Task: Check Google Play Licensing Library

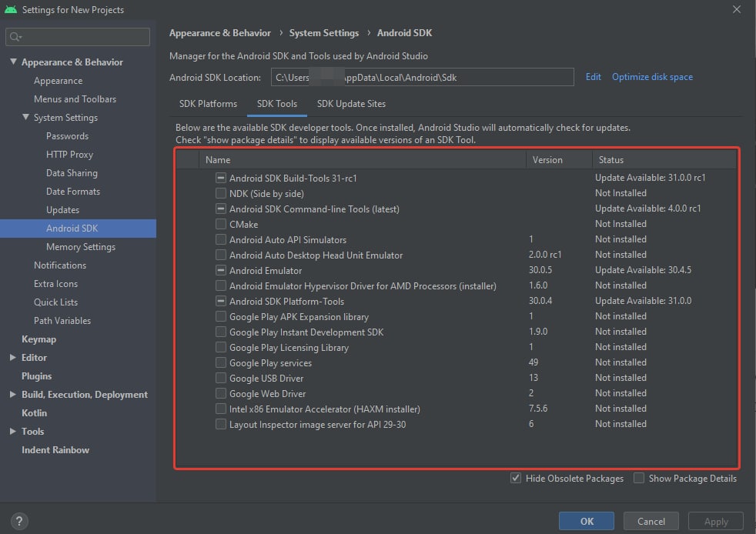Action: (x=220, y=348)
